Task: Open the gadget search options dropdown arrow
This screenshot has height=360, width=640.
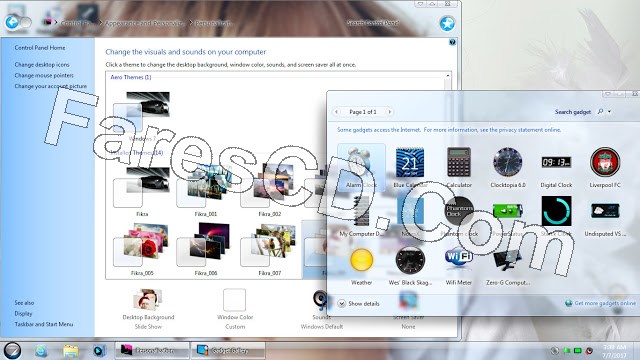Action: (609, 111)
